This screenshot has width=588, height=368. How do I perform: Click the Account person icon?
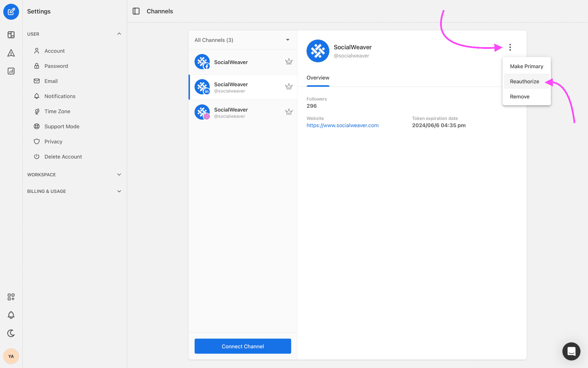click(x=37, y=51)
